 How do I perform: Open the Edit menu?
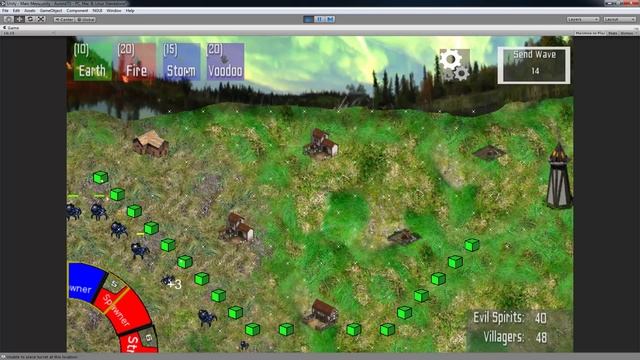16,11
